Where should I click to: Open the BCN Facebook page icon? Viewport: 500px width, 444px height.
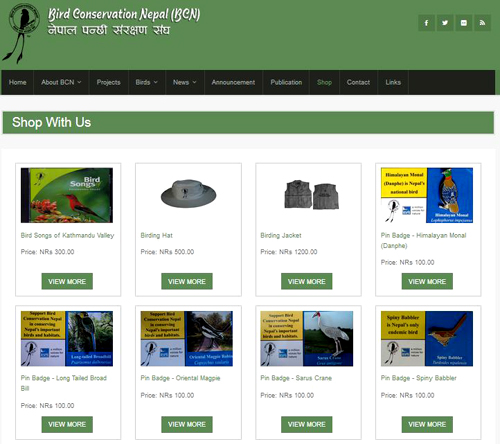click(x=426, y=23)
